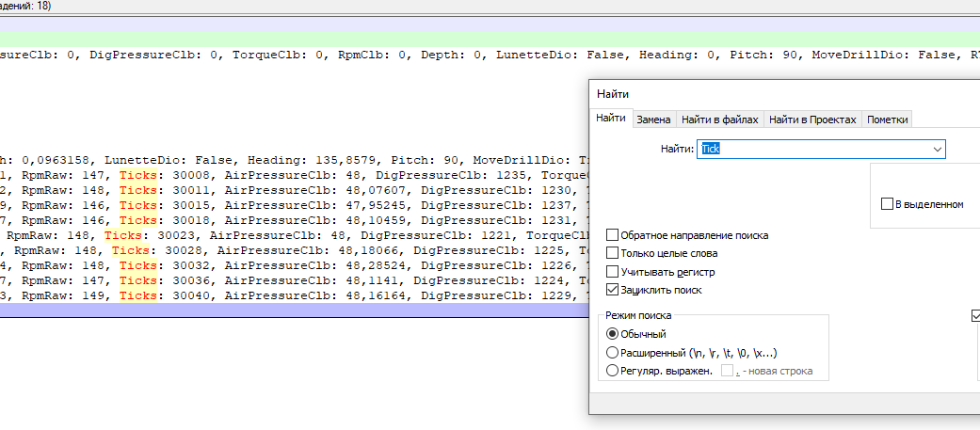Image resolution: width=980 pixels, height=430 pixels.
Task: Expand the Найти search history dropdown arrow
Action: (x=937, y=150)
